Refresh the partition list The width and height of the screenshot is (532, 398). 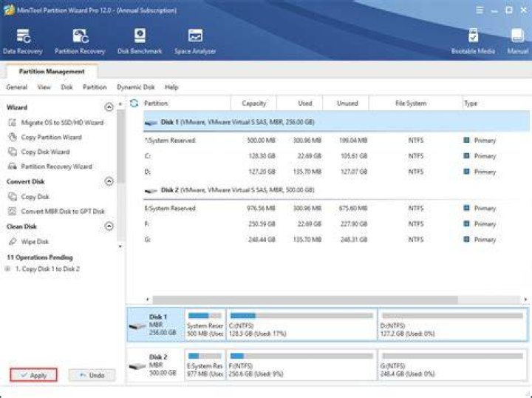(134, 104)
